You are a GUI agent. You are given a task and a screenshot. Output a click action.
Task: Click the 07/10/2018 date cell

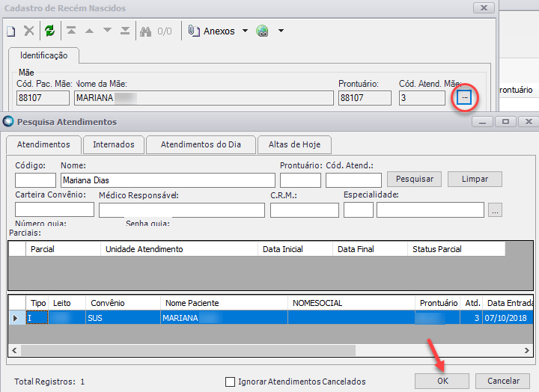pos(508,318)
